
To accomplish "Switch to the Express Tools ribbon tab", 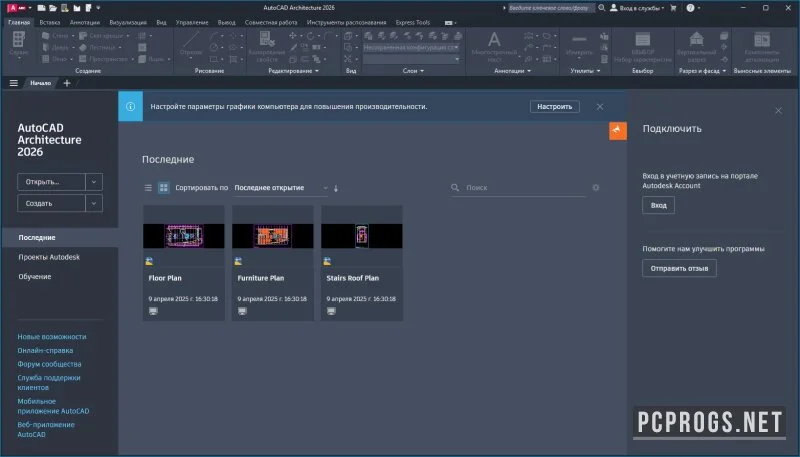I will [413, 22].
